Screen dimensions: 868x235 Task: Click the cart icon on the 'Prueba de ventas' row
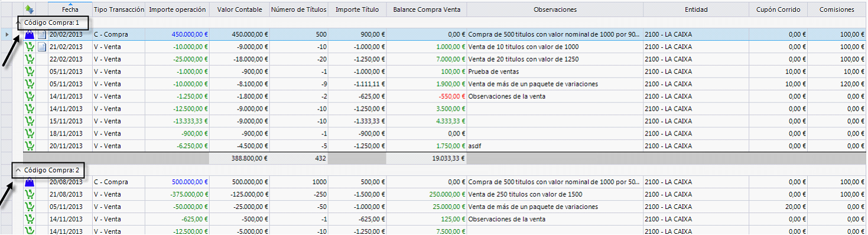tap(30, 72)
